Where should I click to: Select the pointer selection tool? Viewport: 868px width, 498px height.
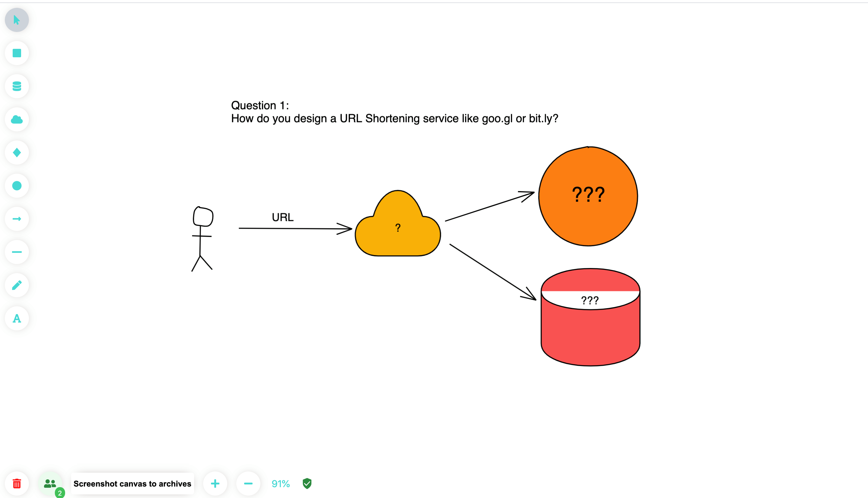pyautogui.click(x=17, y=20)
